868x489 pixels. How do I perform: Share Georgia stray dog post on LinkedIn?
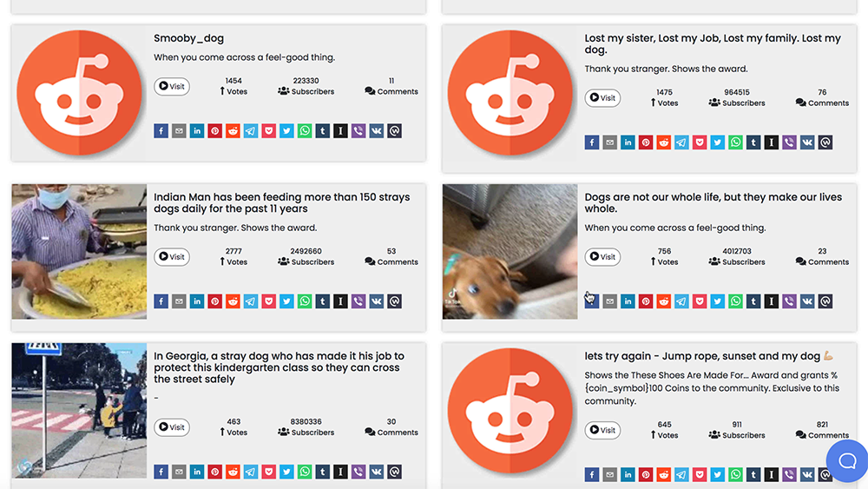click(197, 472)
